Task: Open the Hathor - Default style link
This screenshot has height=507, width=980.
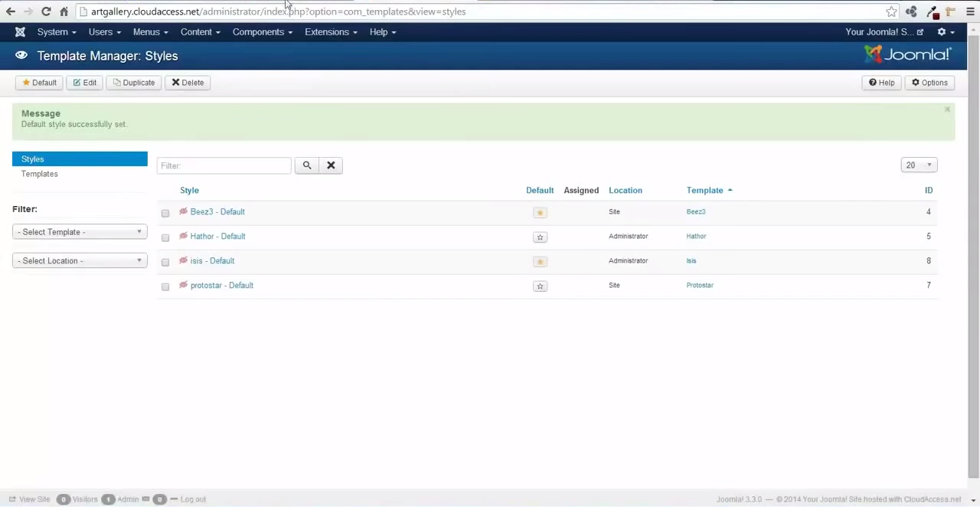Action: 217,237
